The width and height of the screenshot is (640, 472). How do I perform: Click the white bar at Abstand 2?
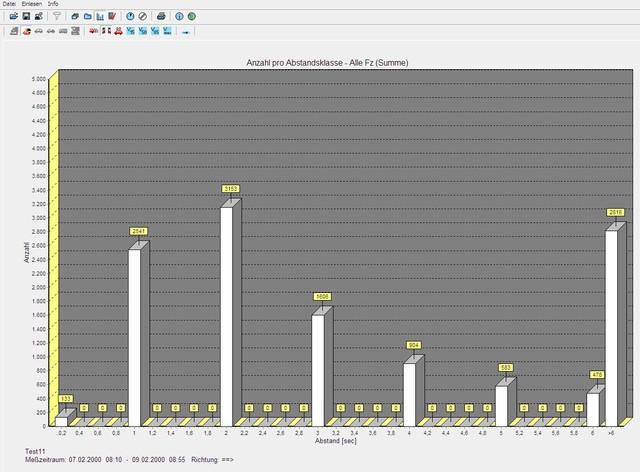tap(227, 316)
